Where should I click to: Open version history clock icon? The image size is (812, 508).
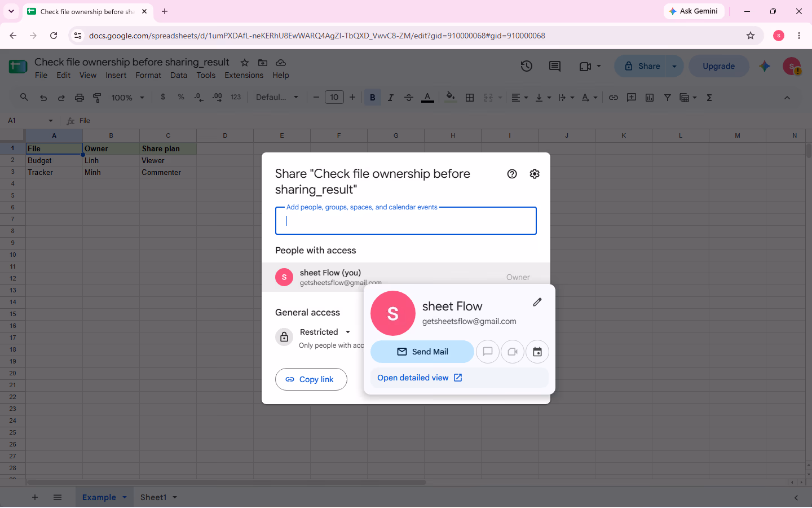pos(527,66)
